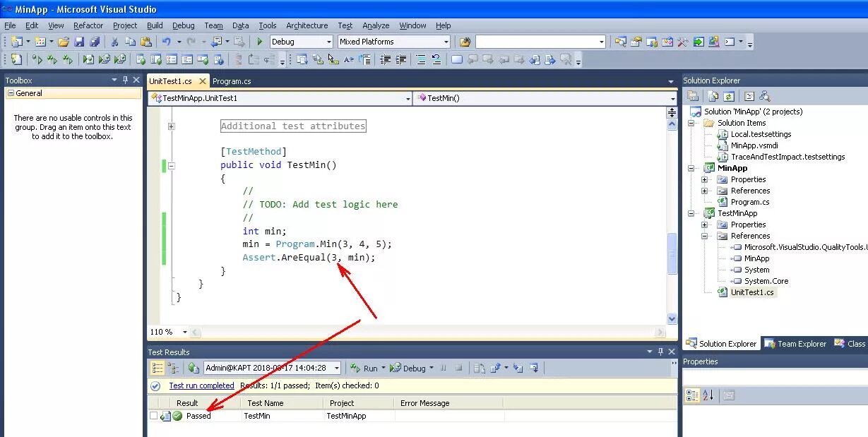Click the Pause button in Test Results toolbar
Screen dimensions: 868x437
pyautogui.click(x=444, y=368)
